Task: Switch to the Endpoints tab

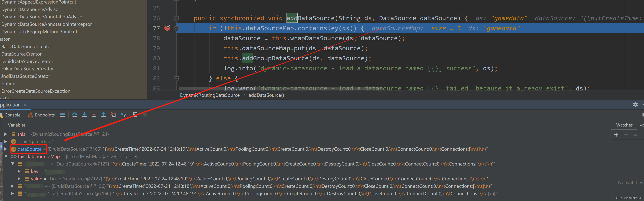Action: click(45, 115)
